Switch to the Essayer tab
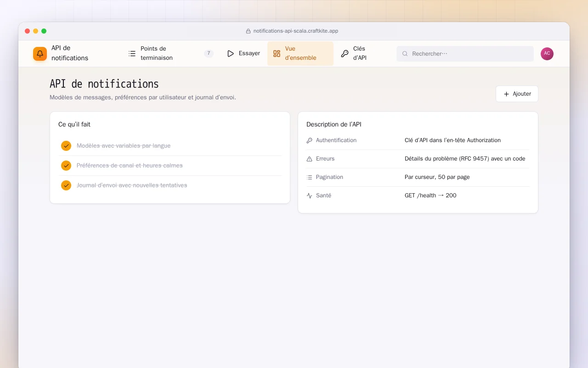Screen dimensions: 588x368 pos(243,53)
